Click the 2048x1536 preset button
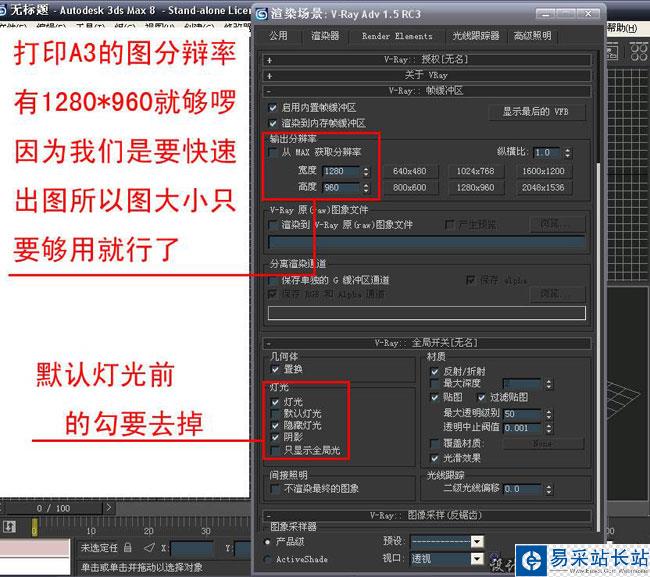This screenshot has width=650, height=577. [x=543, y=188]
